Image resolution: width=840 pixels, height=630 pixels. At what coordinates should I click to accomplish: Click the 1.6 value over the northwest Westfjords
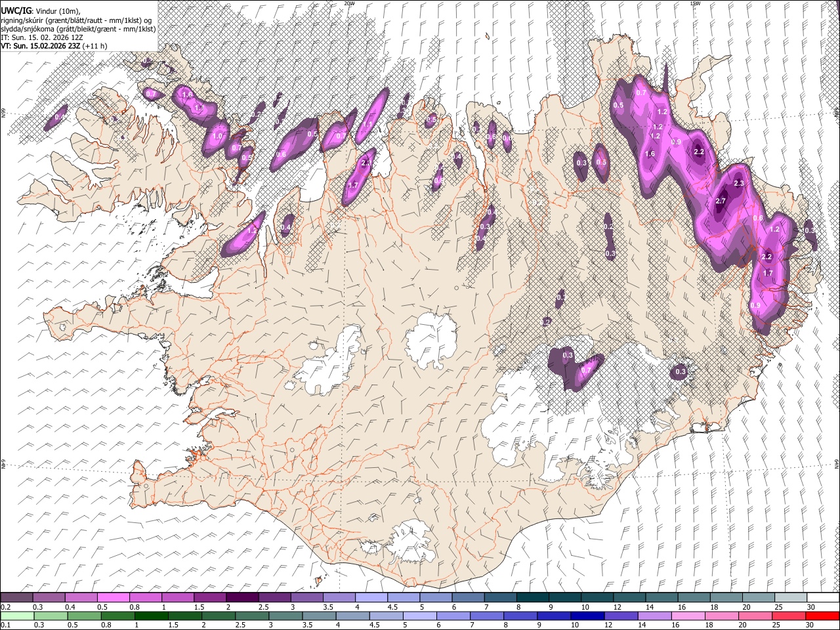pos(187,94)
